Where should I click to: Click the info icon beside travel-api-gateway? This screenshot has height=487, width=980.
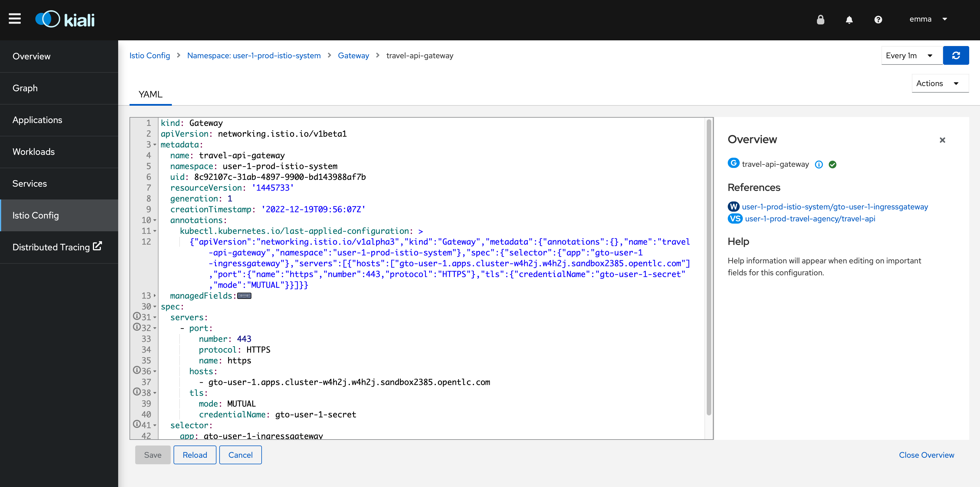click(x=819, y=164)
